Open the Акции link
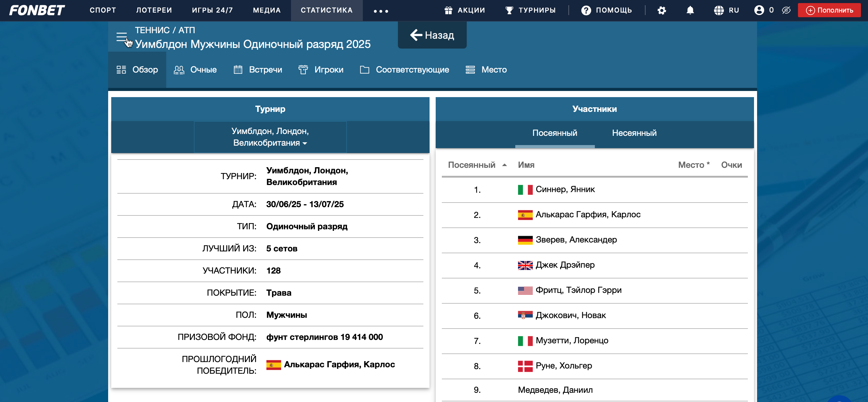Screen dimensions: 868x402 tap(465, 10)
